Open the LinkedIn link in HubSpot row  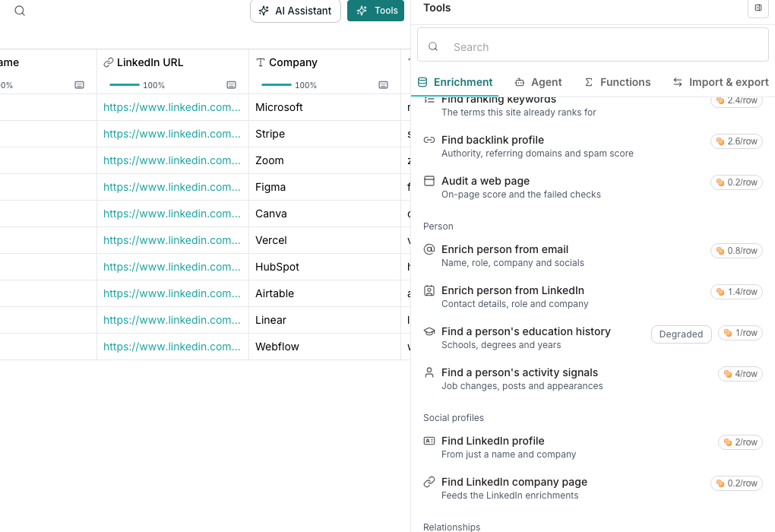click(172, 267)
